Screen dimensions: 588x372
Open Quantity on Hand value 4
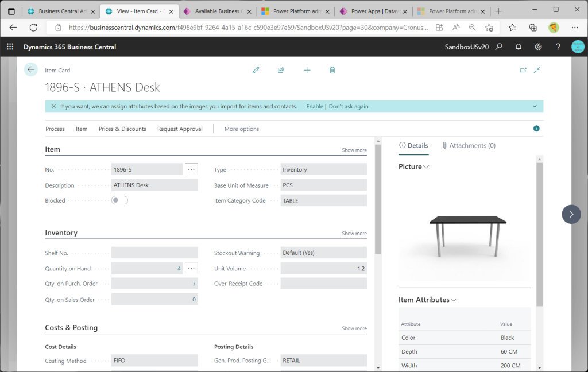146,269
